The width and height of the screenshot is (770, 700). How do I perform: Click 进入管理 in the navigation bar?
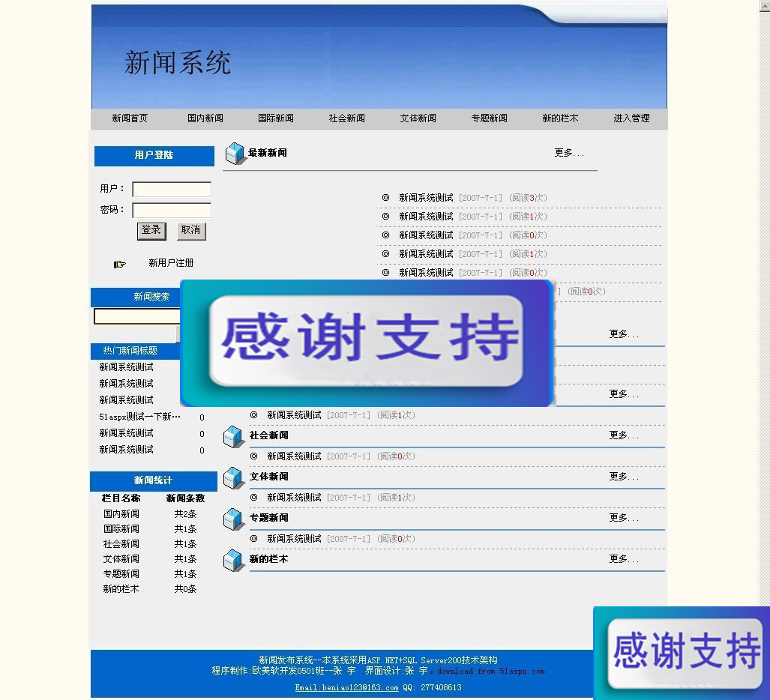coord(631,118)
